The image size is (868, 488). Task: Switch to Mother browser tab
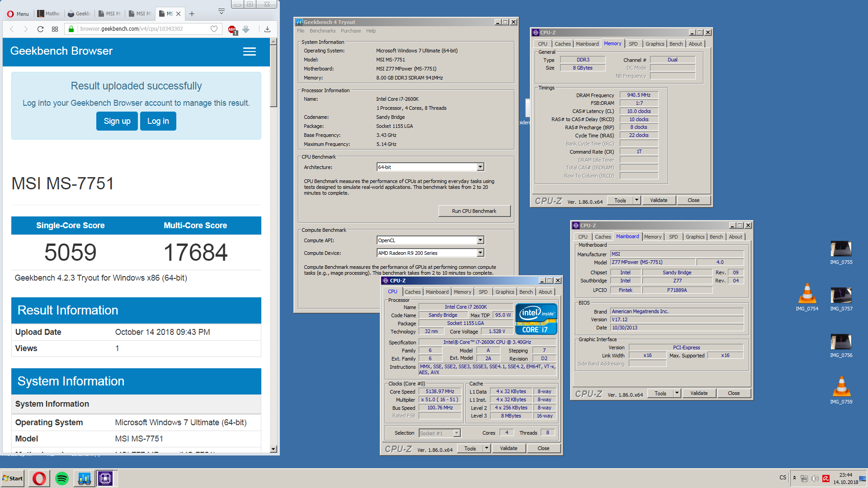click(x=48, y=14)
